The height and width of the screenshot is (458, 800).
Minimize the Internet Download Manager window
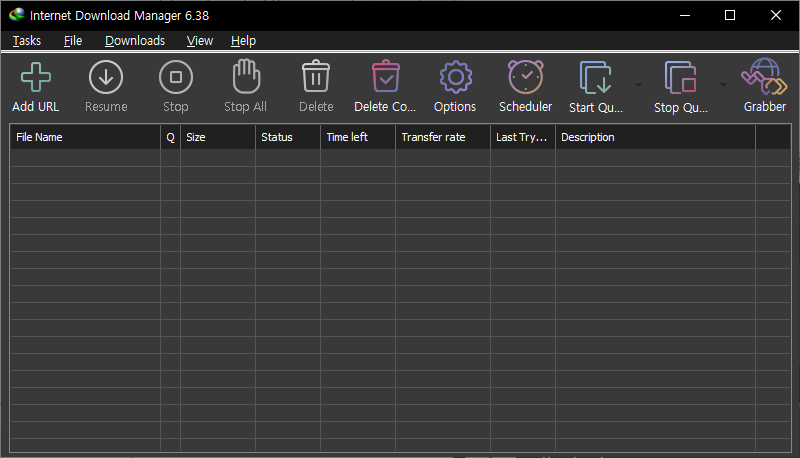click(685, 15)
